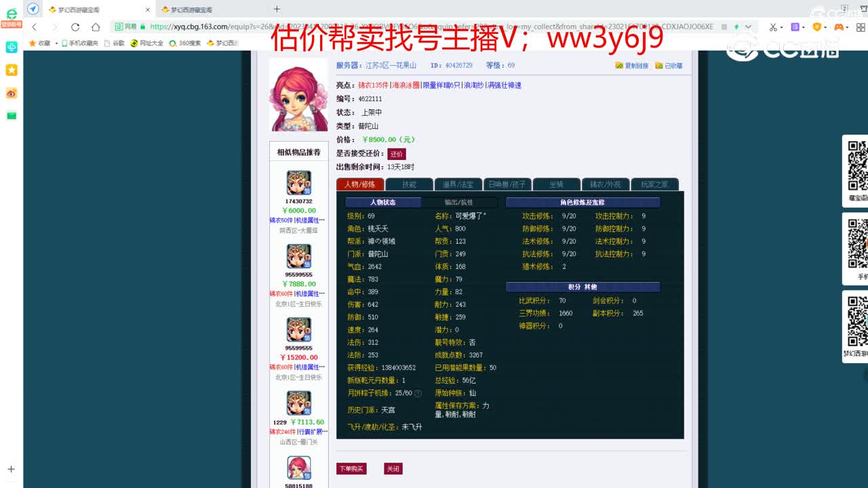Click the 限量祥瑞6只 highlight text
868x488 pixels.
441,85
